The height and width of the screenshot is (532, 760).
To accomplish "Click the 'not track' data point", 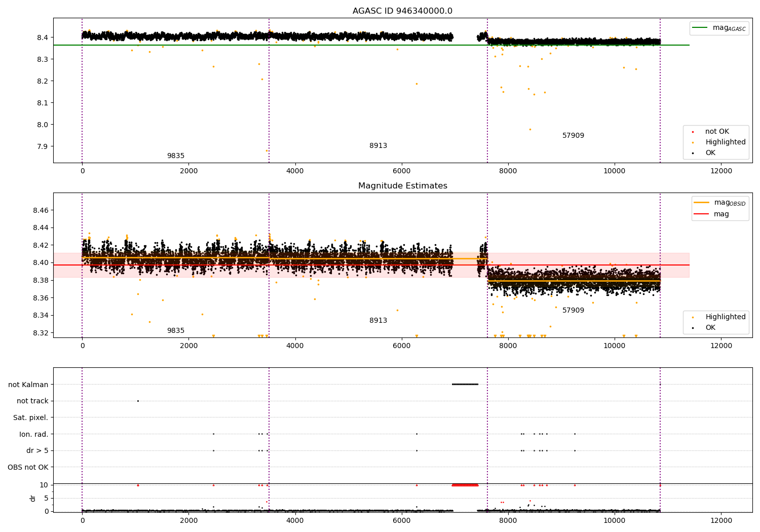I will pos(138,401).
